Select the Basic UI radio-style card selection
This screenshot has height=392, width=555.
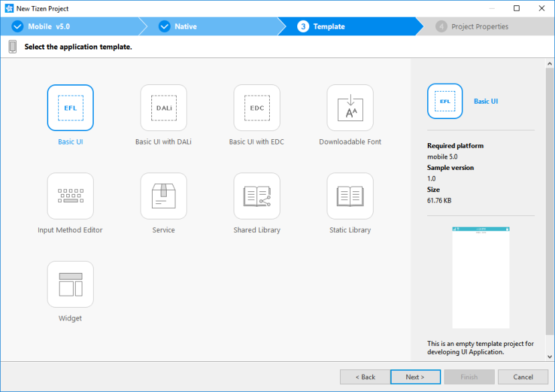tap(70, 108)
